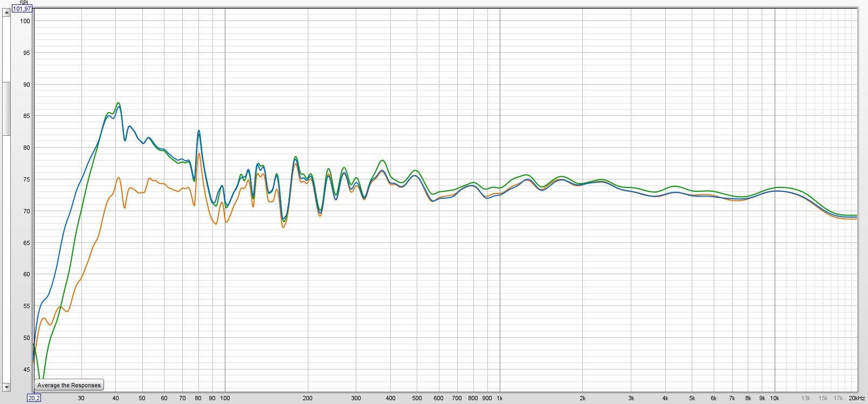Viewport: 868px width, 404px height.
Task: Click the 20,2 start frequency field
Action: [34, 398]
